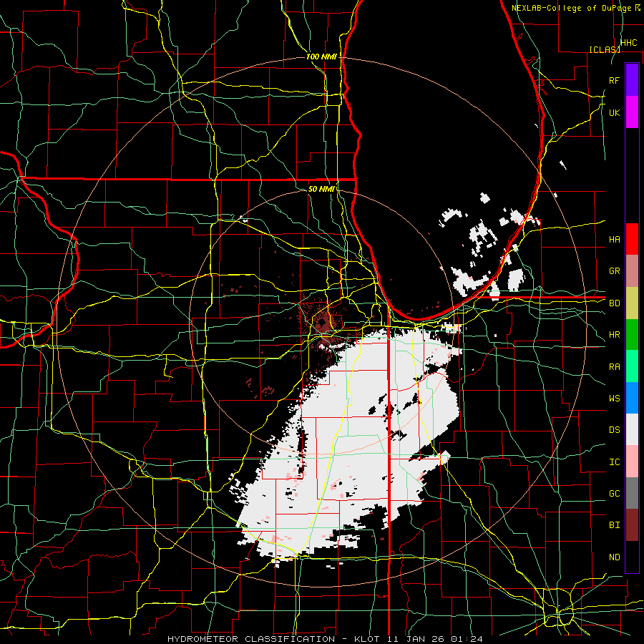This screenshot has width=644, height=644.
Task: Click the pink IC legend swatch
Action: 632,462
